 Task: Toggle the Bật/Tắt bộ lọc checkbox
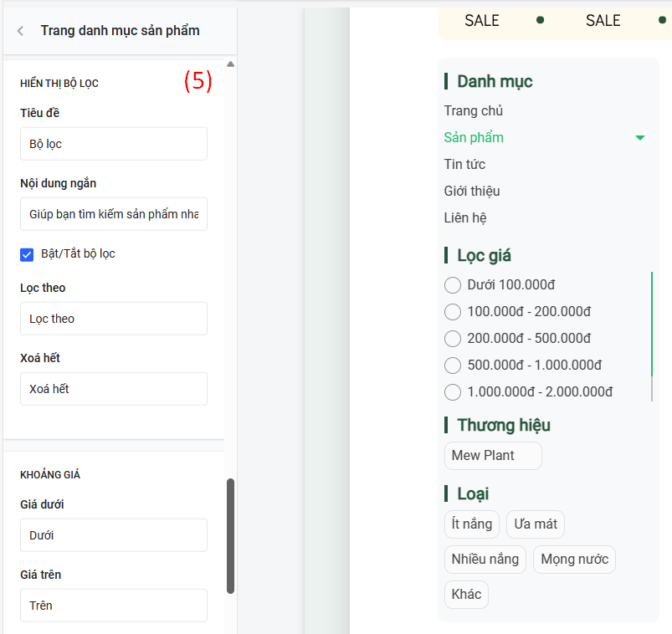coord(27,254)
